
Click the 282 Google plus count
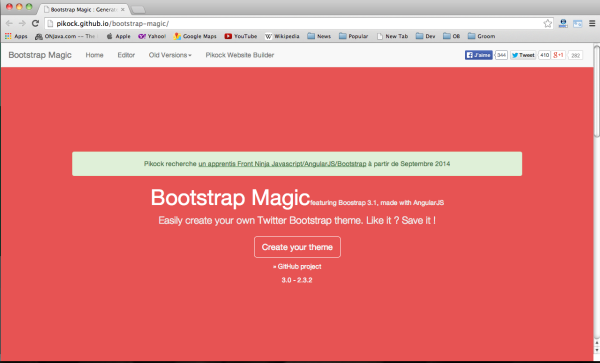576,55
